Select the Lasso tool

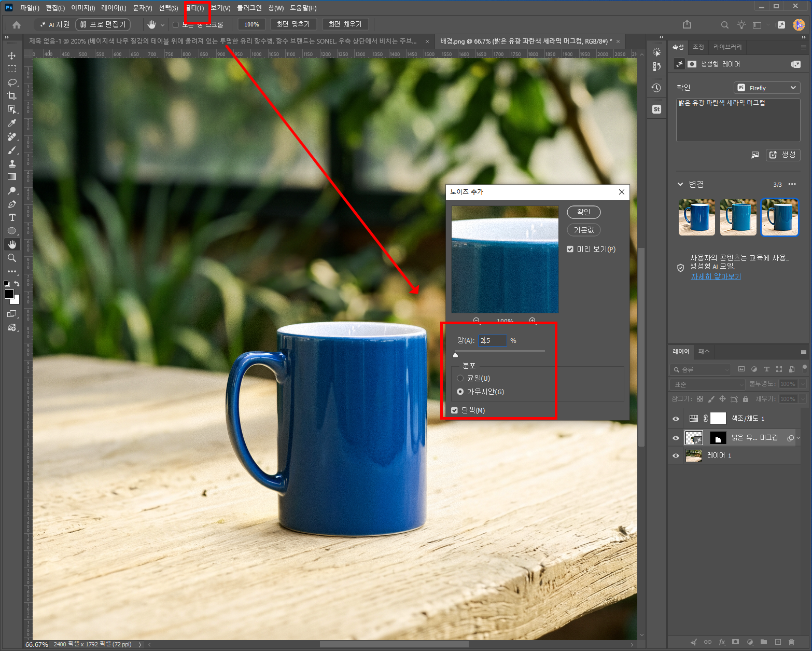12,82
